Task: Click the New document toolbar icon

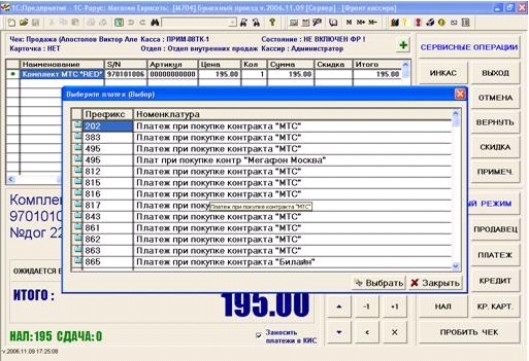Action: click(x=11, y=23)
